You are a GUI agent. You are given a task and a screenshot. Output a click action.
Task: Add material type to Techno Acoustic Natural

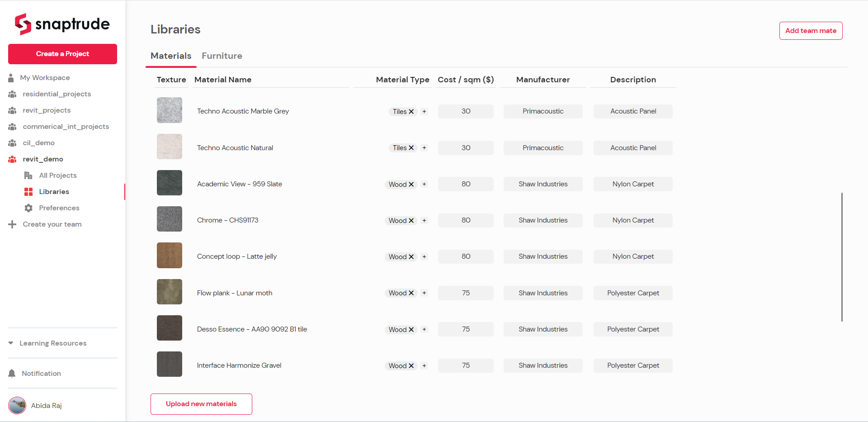pyautogui.click(x=424, y=148)
